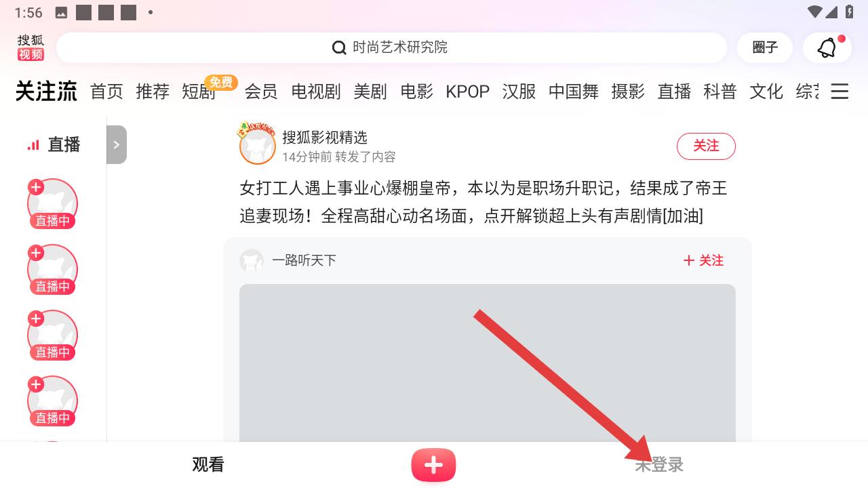The image size is (868, 488).
Task: Follow 一路听天下 via + 关注
Action: 703,260
